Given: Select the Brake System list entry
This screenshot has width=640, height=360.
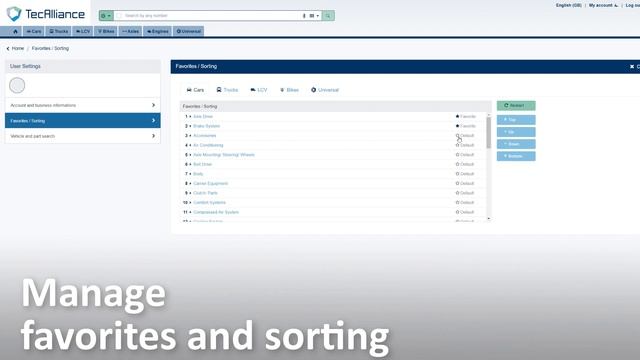Looking at the screenshot, I should [206, 126].
